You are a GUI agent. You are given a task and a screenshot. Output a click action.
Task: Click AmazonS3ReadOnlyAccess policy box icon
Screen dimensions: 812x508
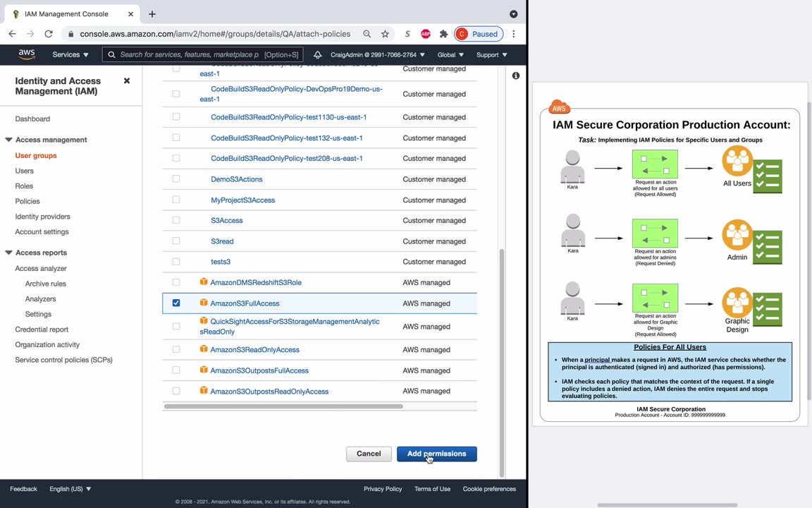click(x=204, y=349)
